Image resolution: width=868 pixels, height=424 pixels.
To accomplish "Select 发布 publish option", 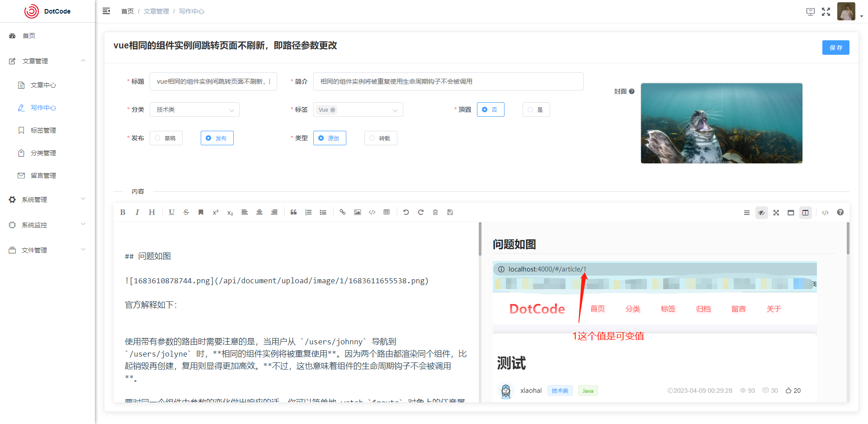I will point(217,138).
